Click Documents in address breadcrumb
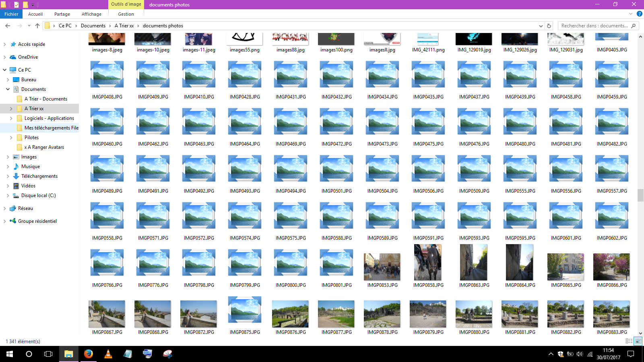The image size is (644, 362). coord(93,26)
